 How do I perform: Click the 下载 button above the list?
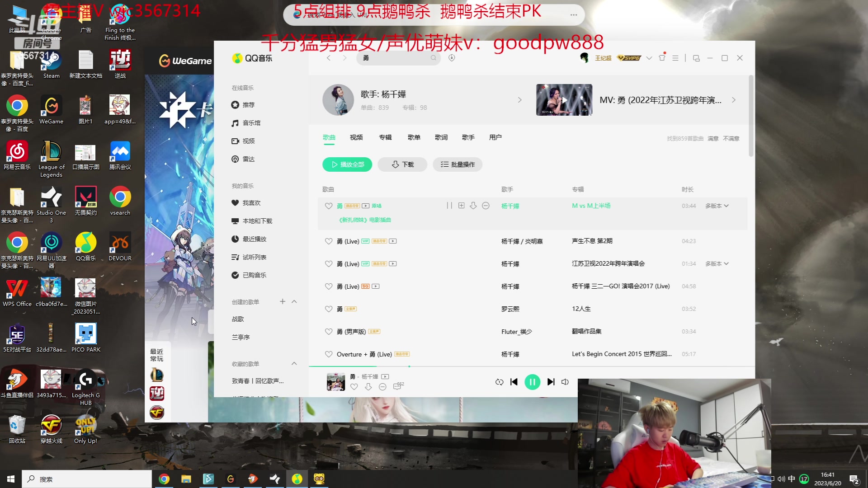click(402, 164)
